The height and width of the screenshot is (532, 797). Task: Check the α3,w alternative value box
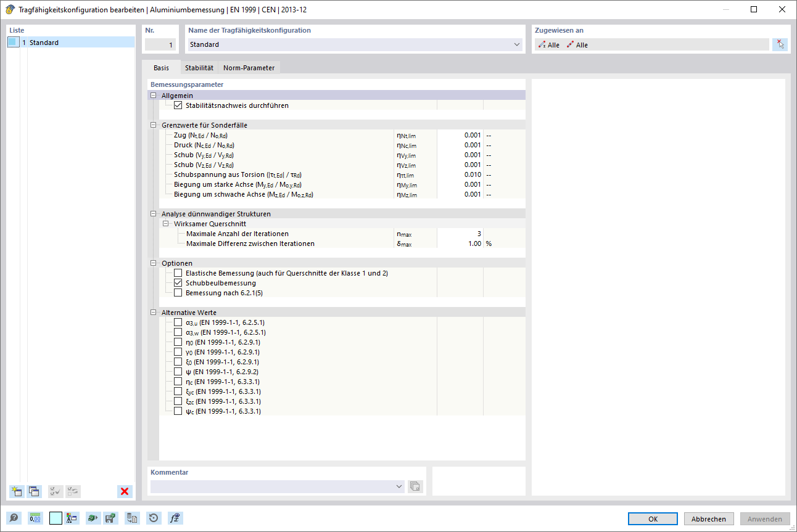click(178, 332)
